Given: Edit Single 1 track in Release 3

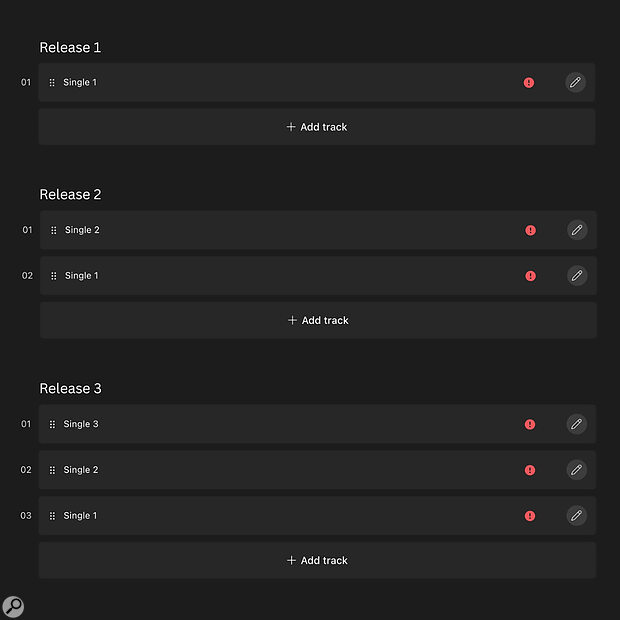Looking at the screenshot, I should click(x=577, y=516).
